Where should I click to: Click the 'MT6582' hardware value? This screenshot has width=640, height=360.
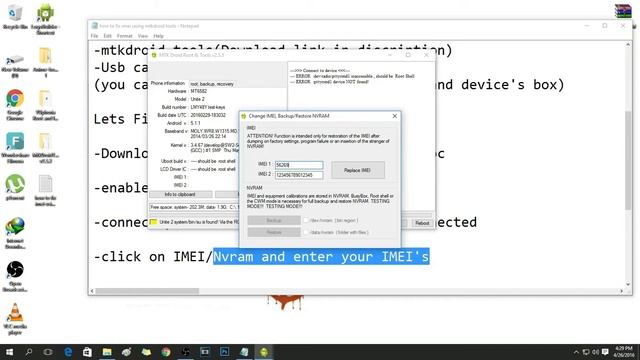click(199, 91)
